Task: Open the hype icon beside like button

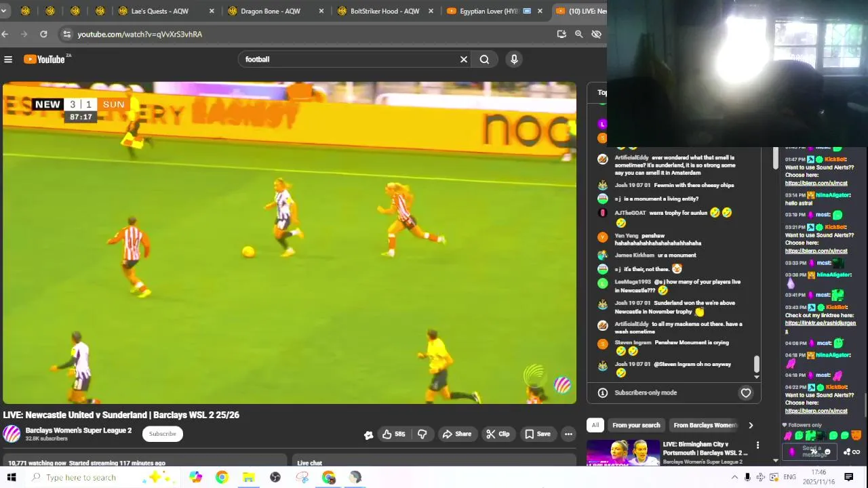Action: [368, 434]
